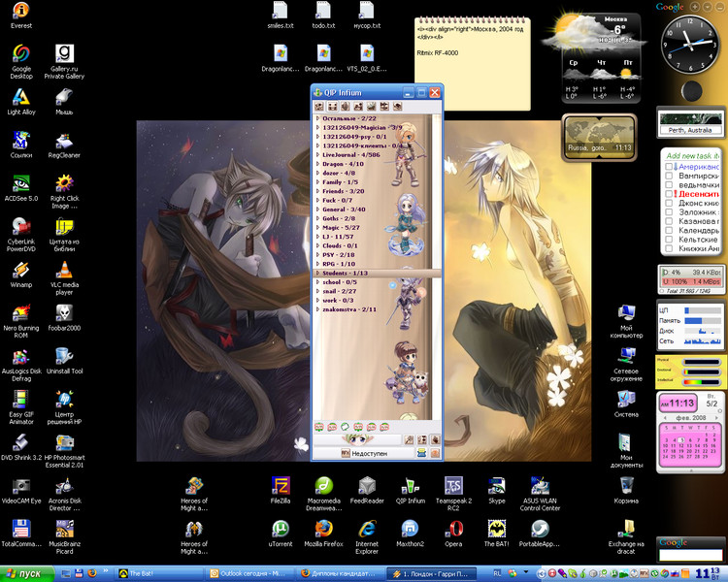The image size is (728, 582).
Task: Check the red Десенсит task checkbox
Action: [x=669, y=194]
